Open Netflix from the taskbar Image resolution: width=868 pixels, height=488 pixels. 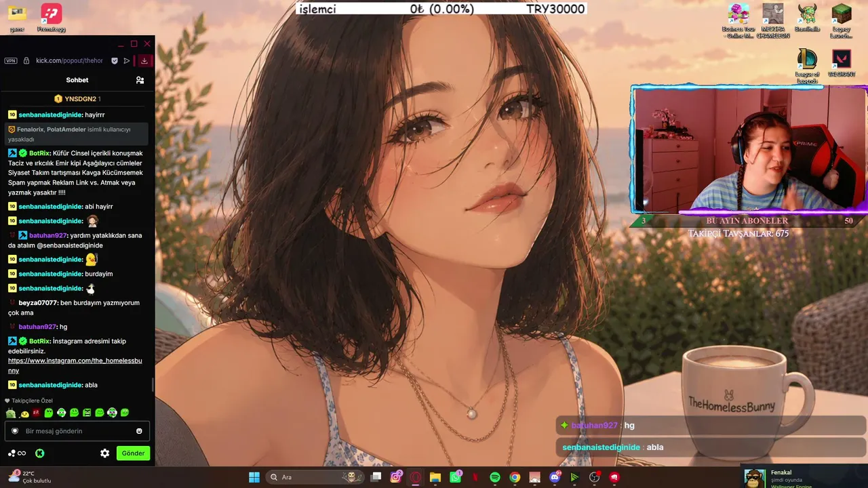point(475,477)
